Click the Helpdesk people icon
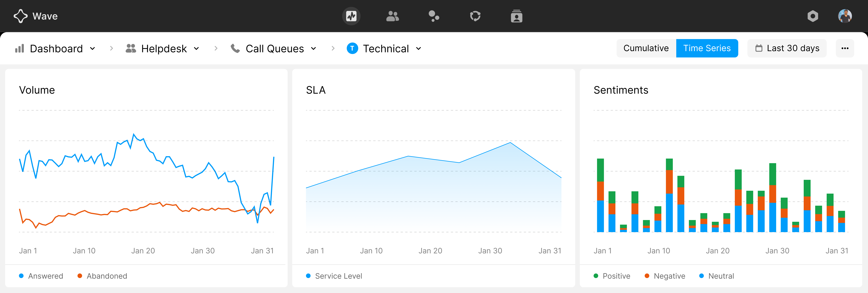 tap(131, 49)
